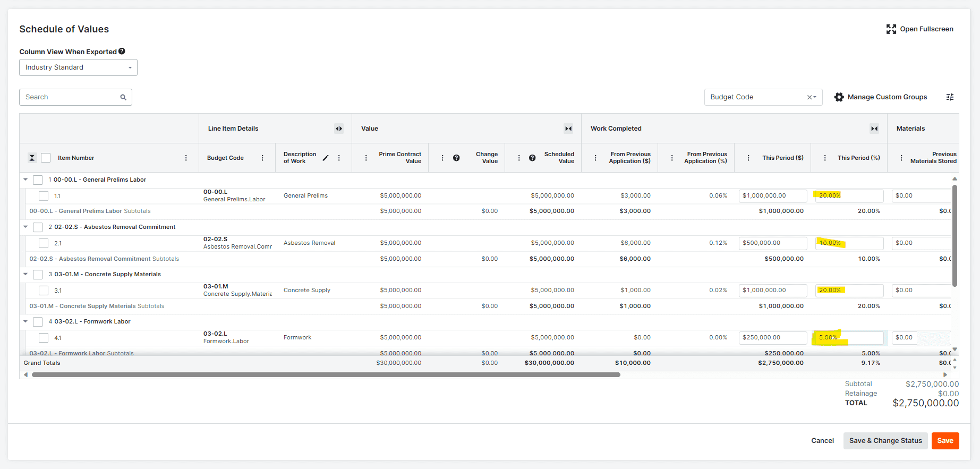Open Budget Code column options menu
This screenshot has height=469, width=980.
pos(262,158)
